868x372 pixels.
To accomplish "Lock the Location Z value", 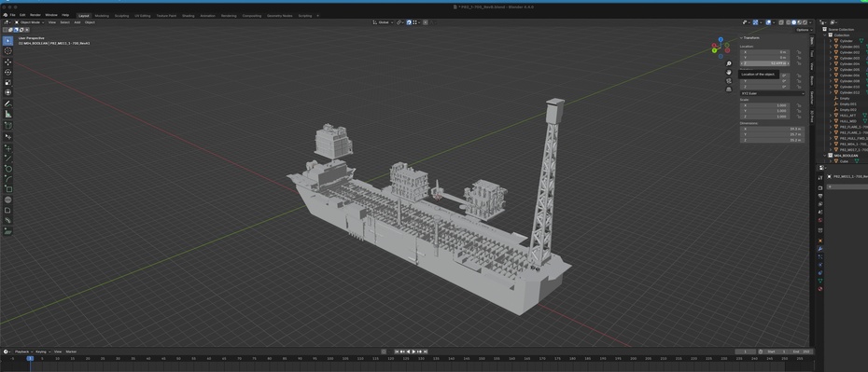I will click(x=798, y=63).
